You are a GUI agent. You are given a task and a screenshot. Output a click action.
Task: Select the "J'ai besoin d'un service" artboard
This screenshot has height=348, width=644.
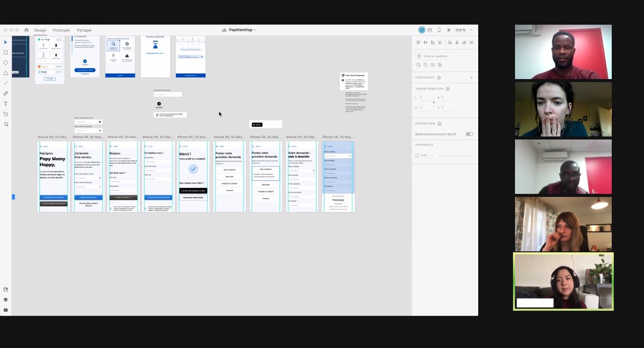pyautogui.click(x=87, y=176)
